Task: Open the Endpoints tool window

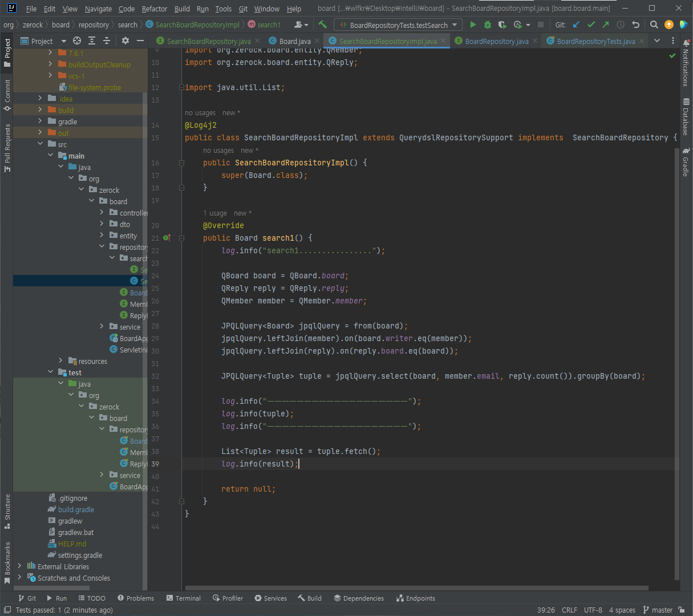Action: coord(416,598)
